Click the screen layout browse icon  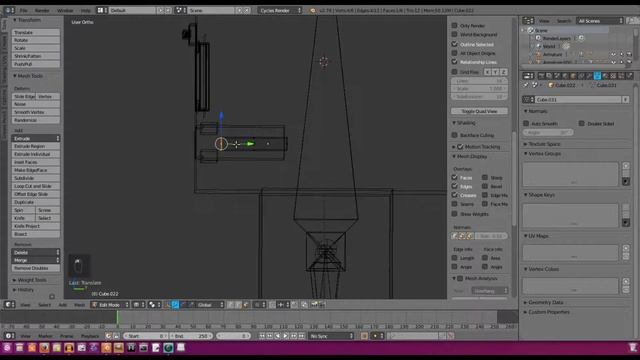pos(102,10)
